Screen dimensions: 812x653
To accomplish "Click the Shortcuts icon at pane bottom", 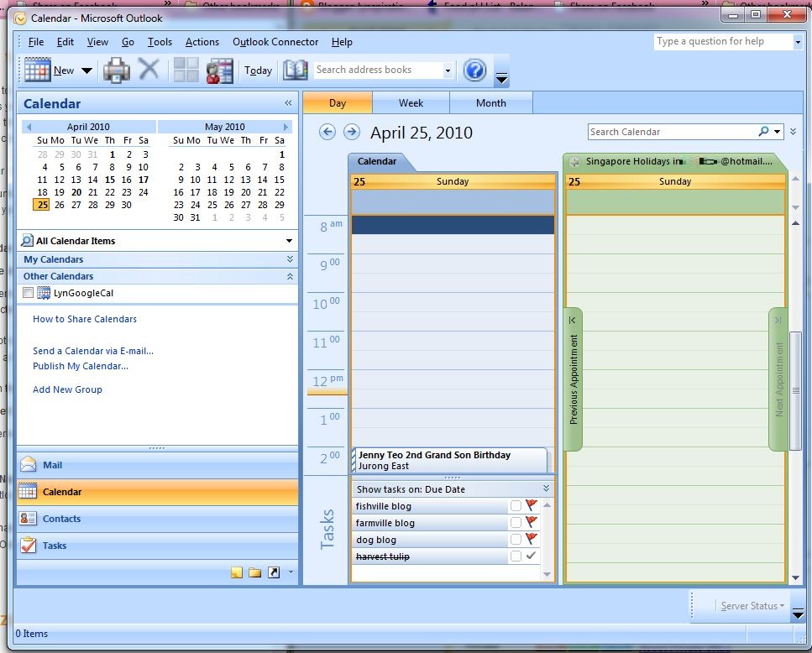I will (274, 572).
